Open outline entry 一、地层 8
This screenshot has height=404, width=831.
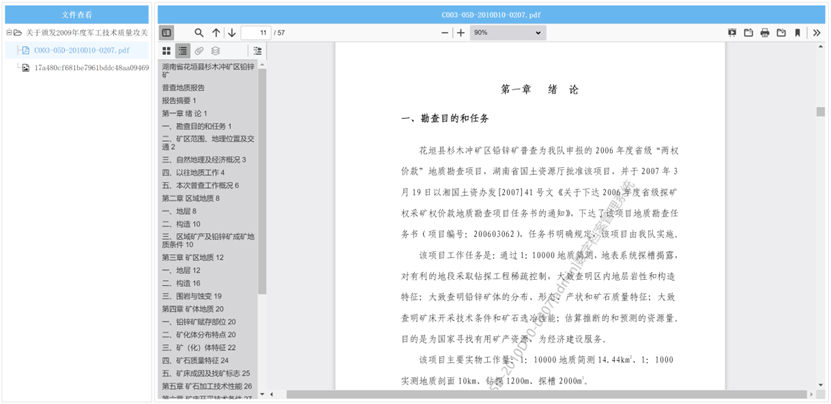click(x=179, y=211)
